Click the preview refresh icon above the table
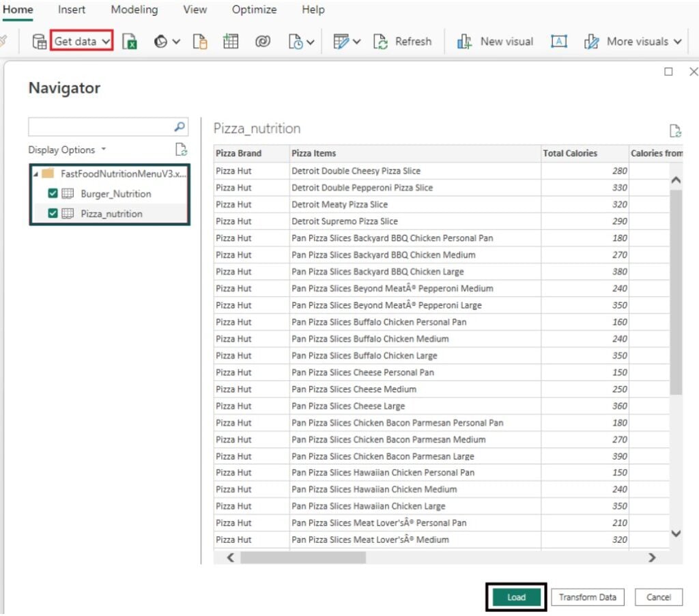Image resolution: width=699 pixels, height=616 pixels. [675, 130]
